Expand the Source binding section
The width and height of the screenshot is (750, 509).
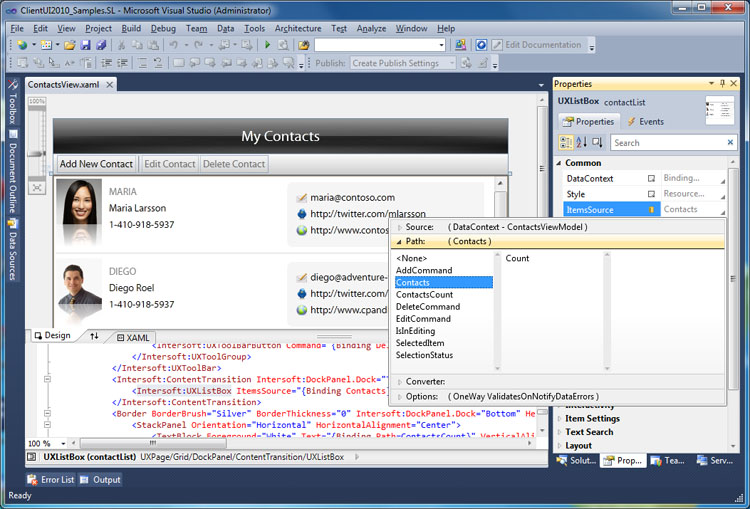pyautogui.click(x=400, y=228)
